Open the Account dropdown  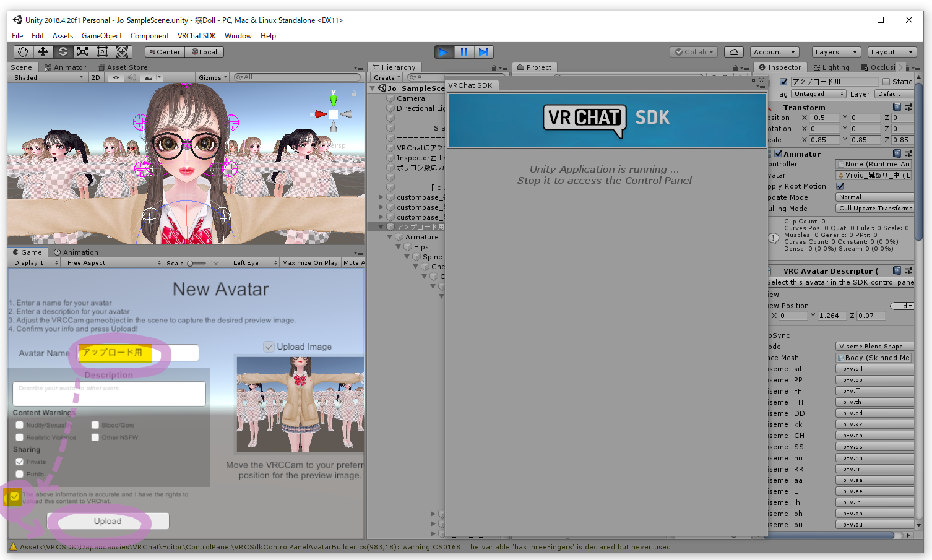(775, 52)
